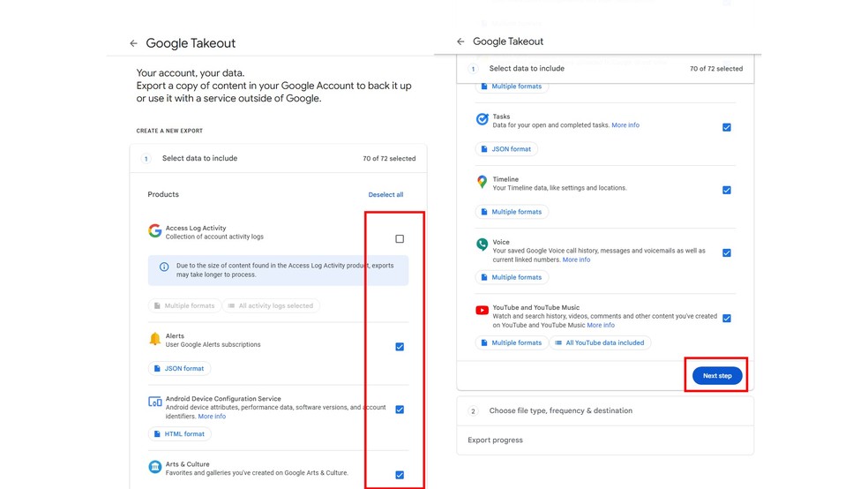The image size is (868, 489).
Task: Open All YouTube data included options
Action: 600,342
